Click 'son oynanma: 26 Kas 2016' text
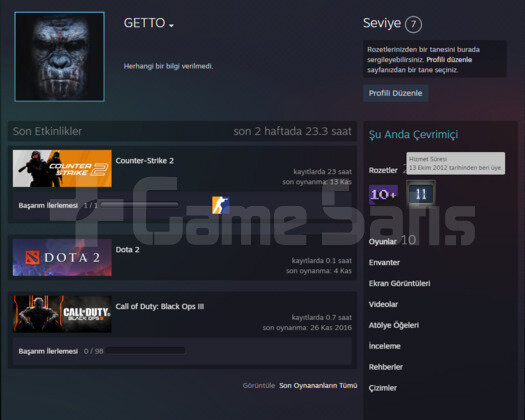The width and height of the screenshot is (525, 420). point(307,327)
